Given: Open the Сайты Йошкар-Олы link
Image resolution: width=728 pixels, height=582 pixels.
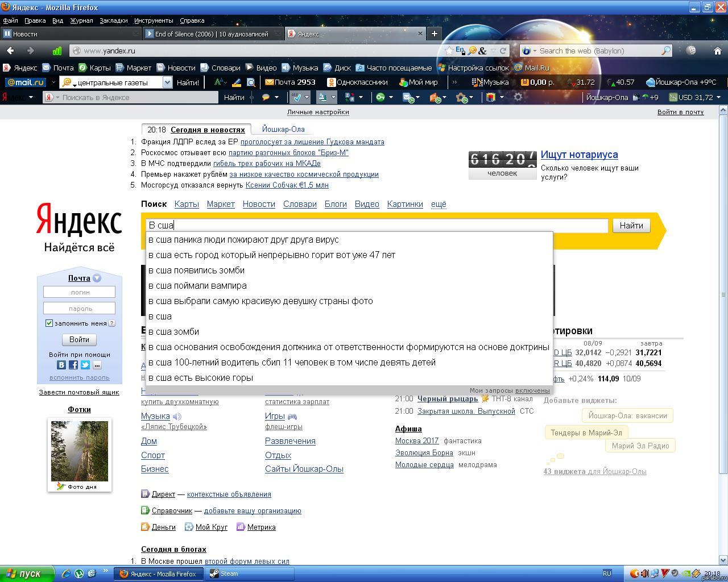Looking at the screenshot, I should click(x=304, y=469).
